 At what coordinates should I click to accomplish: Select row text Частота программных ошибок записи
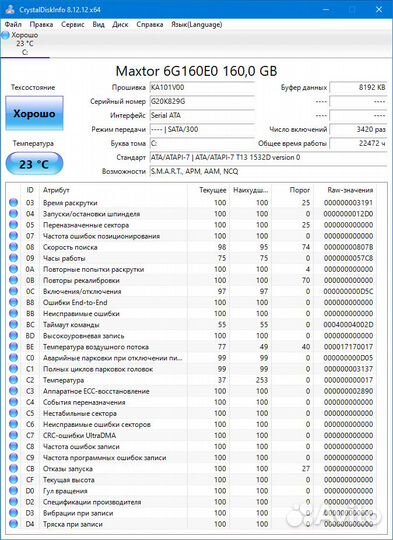(x=104, y=457)
